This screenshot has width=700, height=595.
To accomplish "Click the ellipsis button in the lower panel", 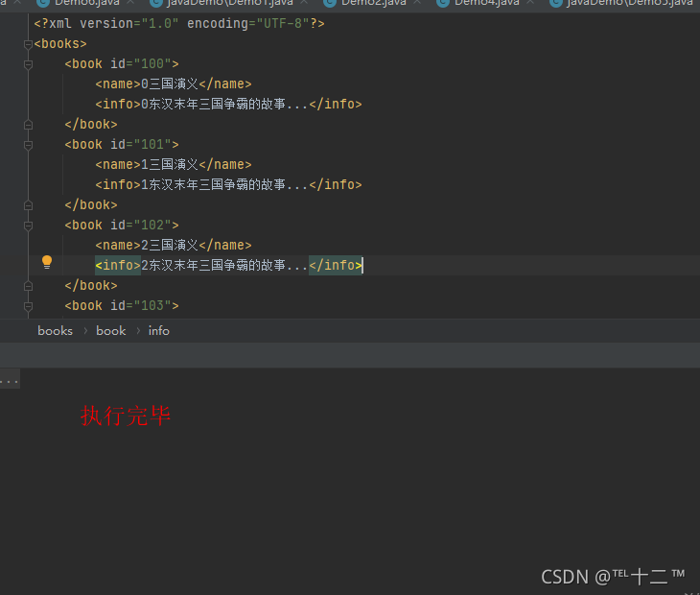I will click(10, 379).
